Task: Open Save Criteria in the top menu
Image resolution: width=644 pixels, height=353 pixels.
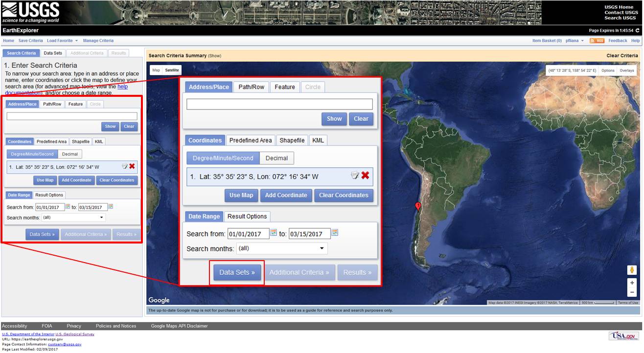Action: [30, 41]
